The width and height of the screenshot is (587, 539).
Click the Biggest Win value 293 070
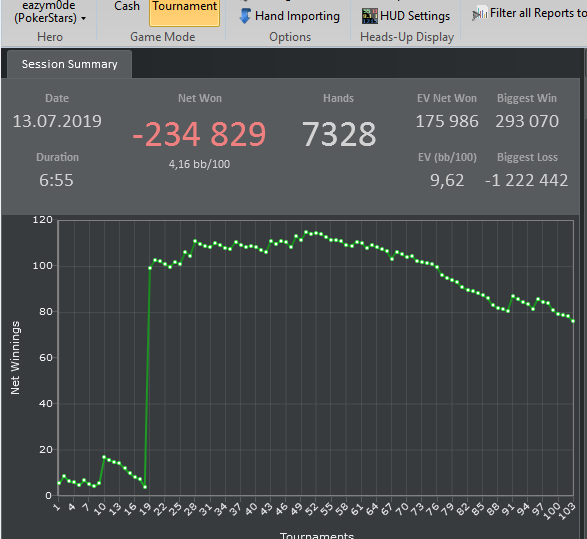tap(527, 121)
